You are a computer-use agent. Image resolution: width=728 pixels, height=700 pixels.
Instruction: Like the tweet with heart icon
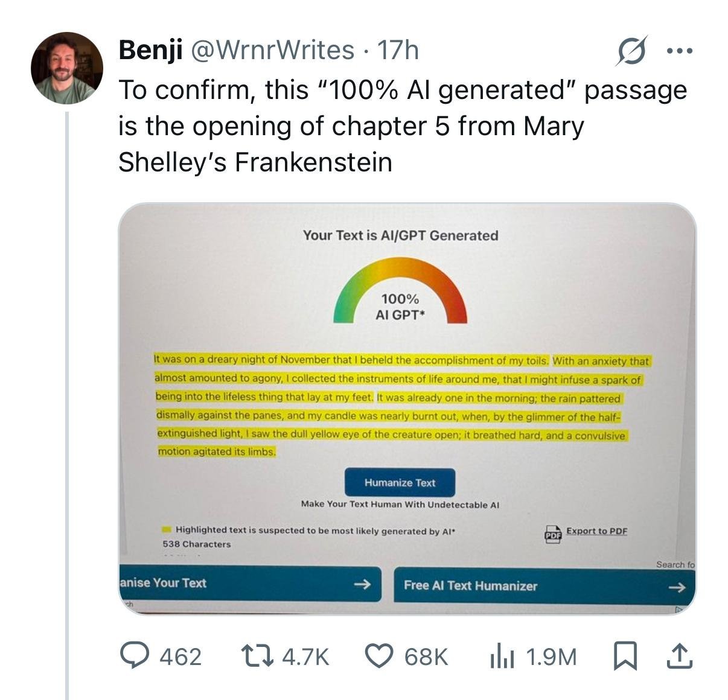(x=380, y=656)
